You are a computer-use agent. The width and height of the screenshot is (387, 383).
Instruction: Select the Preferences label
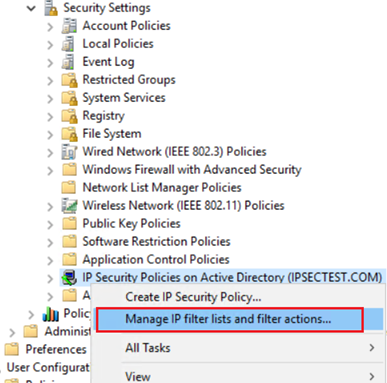(x=56, y=349)
